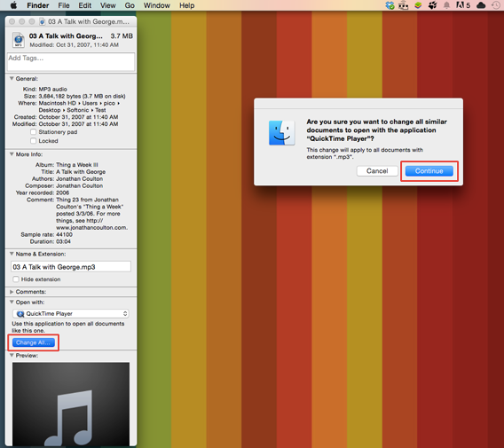Click the Add Tags field
The width and height of the screenshot is (504, 448).
pos(71,62)
